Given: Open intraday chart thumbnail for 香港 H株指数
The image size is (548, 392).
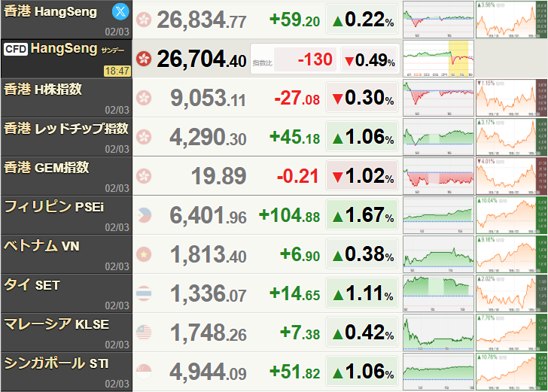Looking at the screenshot, I should pyautogui.click(x=438, y=98).
